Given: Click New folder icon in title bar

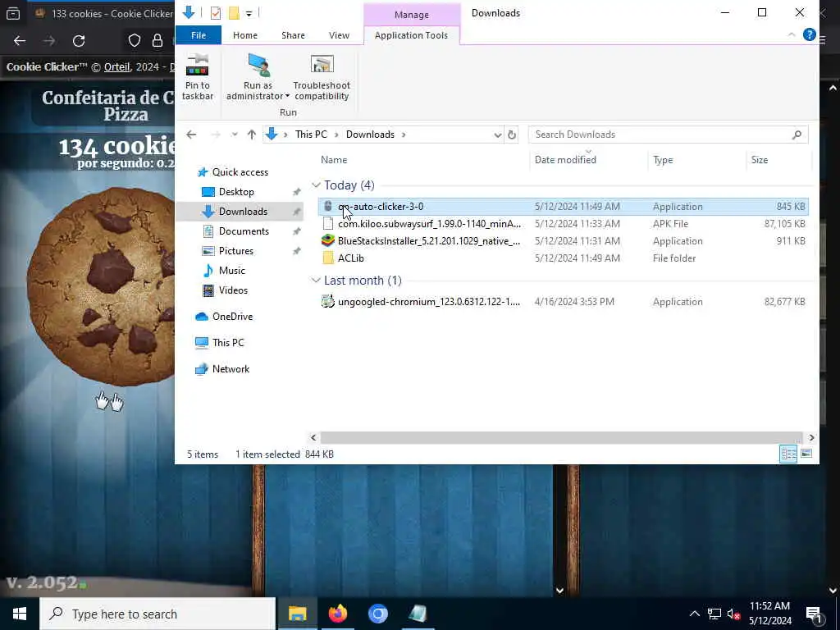Looking at the screenshot, I should pos(234,13).
